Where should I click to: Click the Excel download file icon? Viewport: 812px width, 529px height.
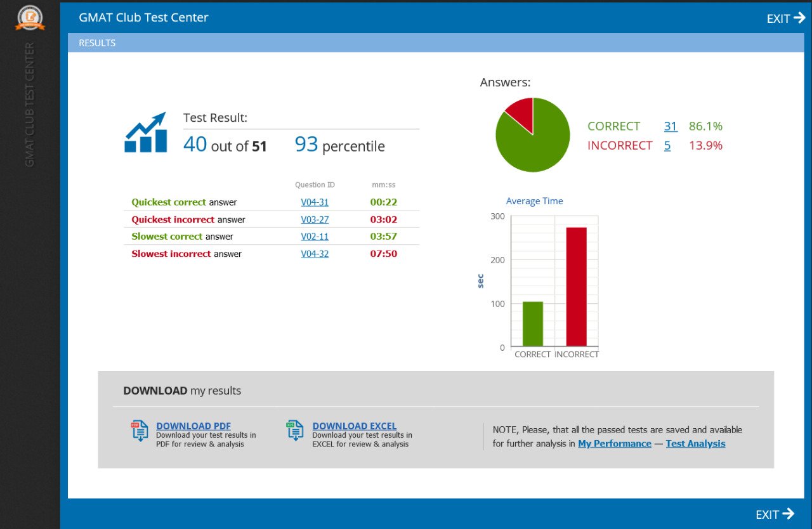click(295, 431)
